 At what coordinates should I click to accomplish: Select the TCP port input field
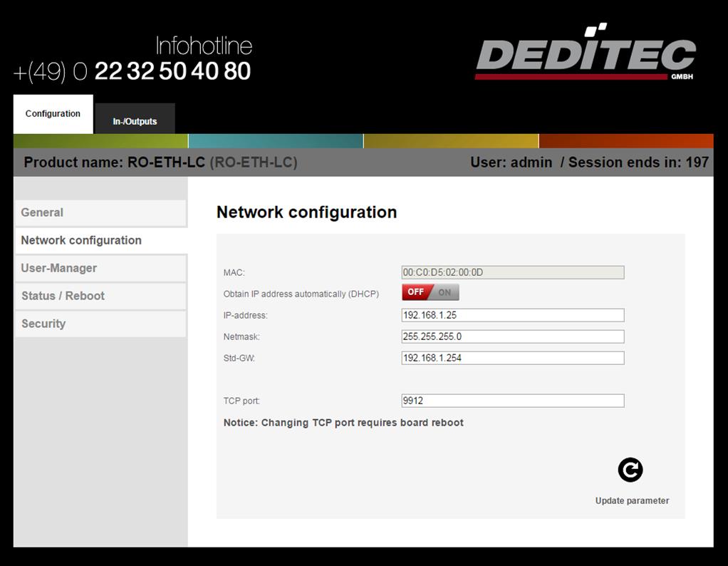(512, 401)
